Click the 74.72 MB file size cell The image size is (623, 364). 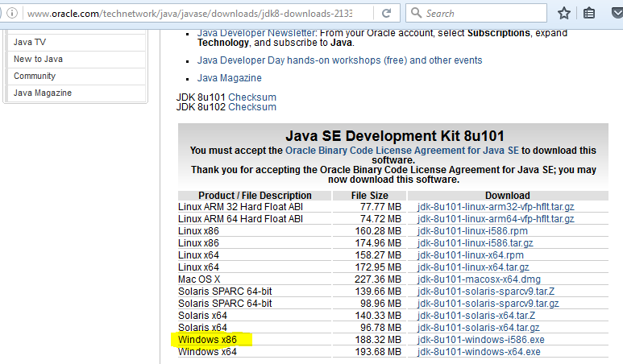(x=380, y=219)
